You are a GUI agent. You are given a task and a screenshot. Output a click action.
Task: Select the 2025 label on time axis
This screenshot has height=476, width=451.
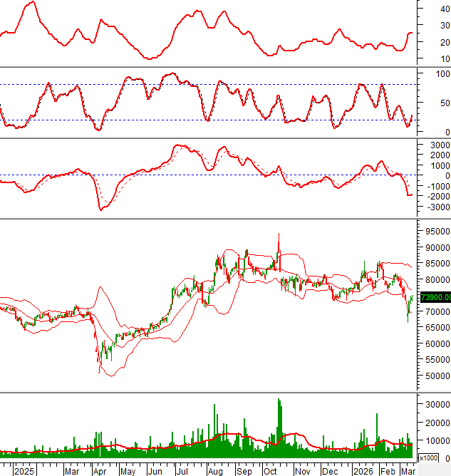click(x=24, y=471)
